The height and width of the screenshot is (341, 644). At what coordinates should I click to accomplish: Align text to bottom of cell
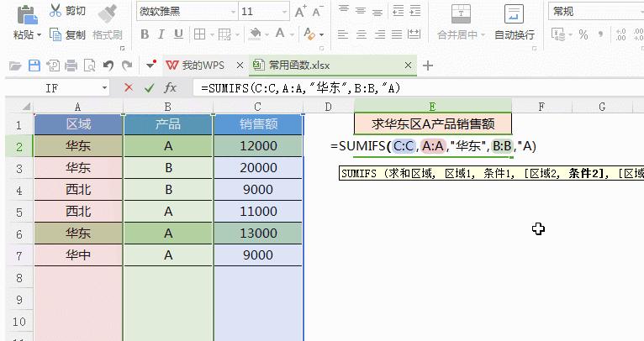(x=377, y=12)
